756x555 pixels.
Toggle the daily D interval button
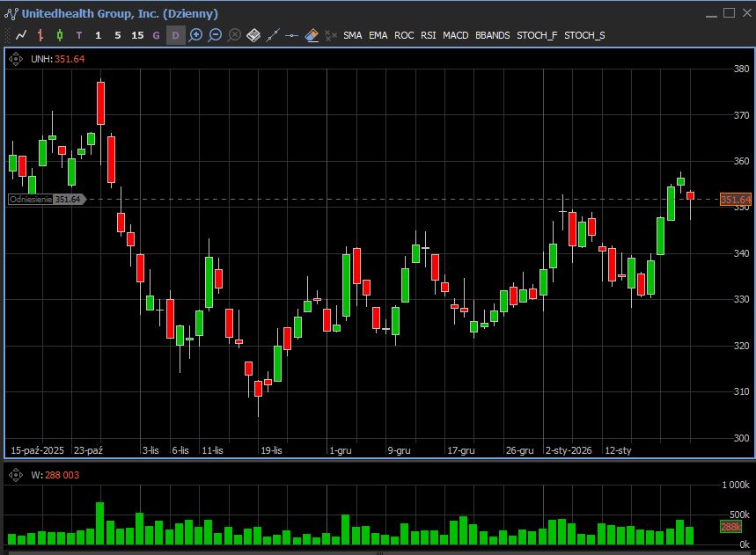pos(175,35)
